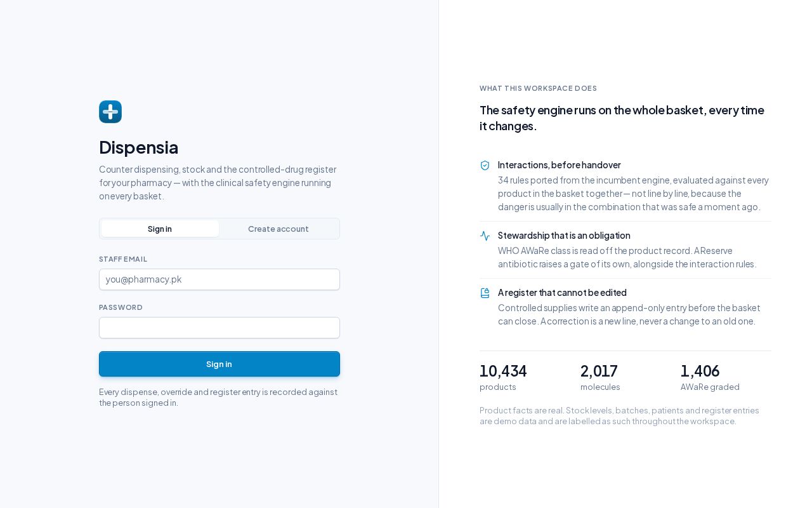Click the Interactions, before handover heading

click(x=560, y=165)
